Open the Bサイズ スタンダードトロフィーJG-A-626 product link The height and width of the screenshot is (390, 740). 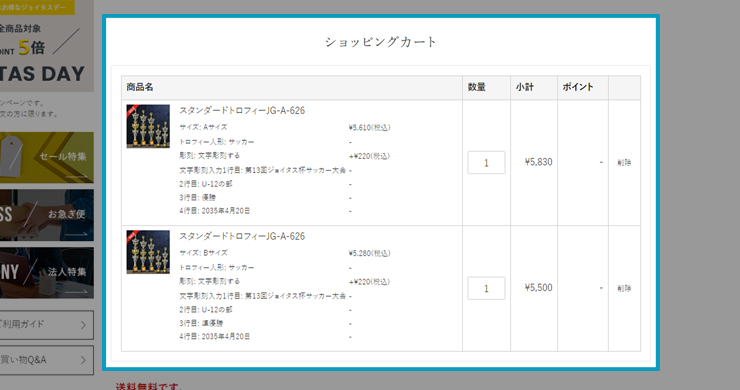242,236
